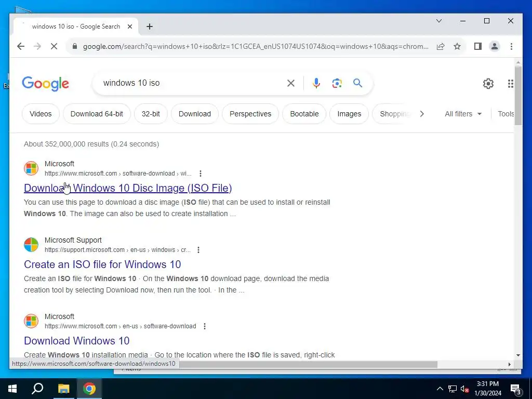The height and width of the screenshot is (399, 532).
Task: Open options for Microsoft Support result
Action: (x=198, y=250)
